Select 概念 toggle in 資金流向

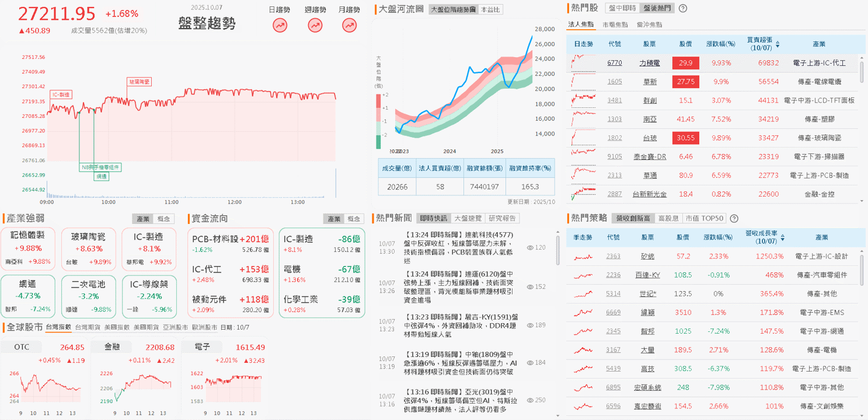[x=354, y=219]
